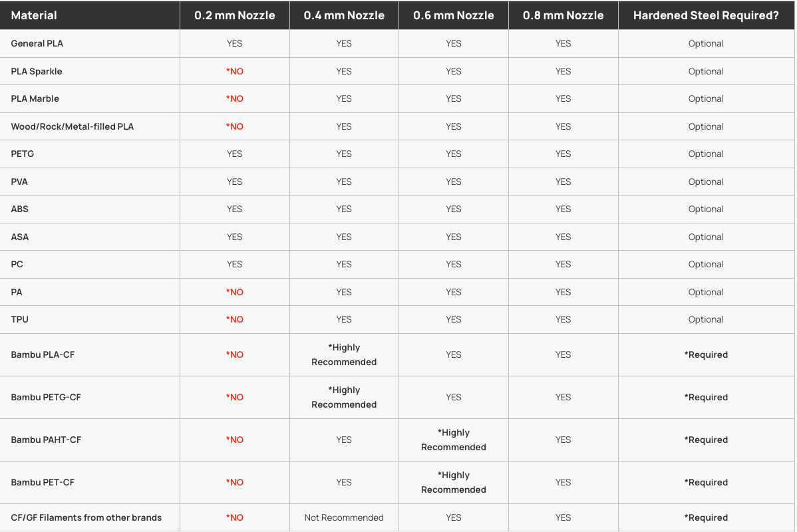This screenshot has width=797, height=532.
Task: Click CF/GF Filaments from other brands
Action: pos(86,517)
